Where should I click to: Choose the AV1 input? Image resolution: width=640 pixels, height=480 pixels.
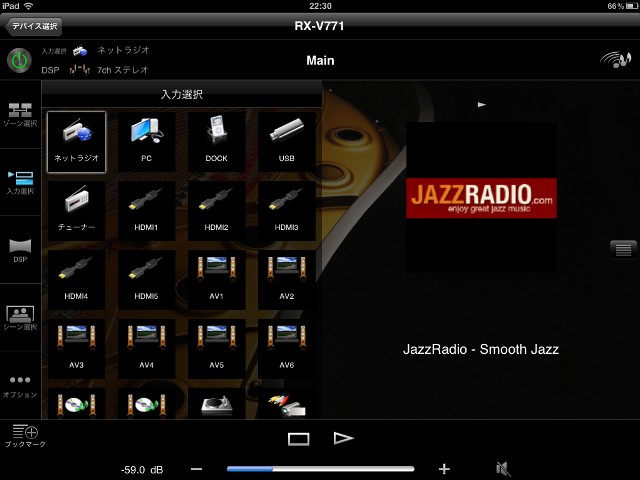(216, 280)
